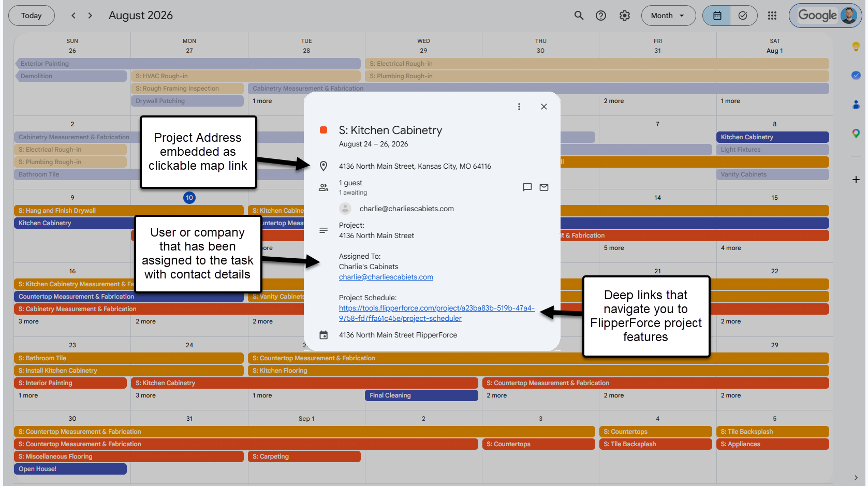Open S: Appliances event
868x486 pixels.
773,444
